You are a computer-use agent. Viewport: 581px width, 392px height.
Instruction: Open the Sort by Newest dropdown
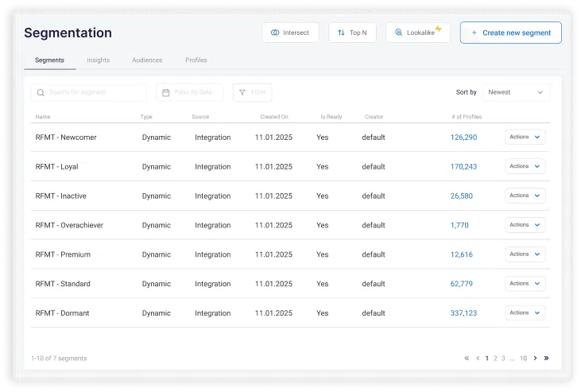(516, 92)
